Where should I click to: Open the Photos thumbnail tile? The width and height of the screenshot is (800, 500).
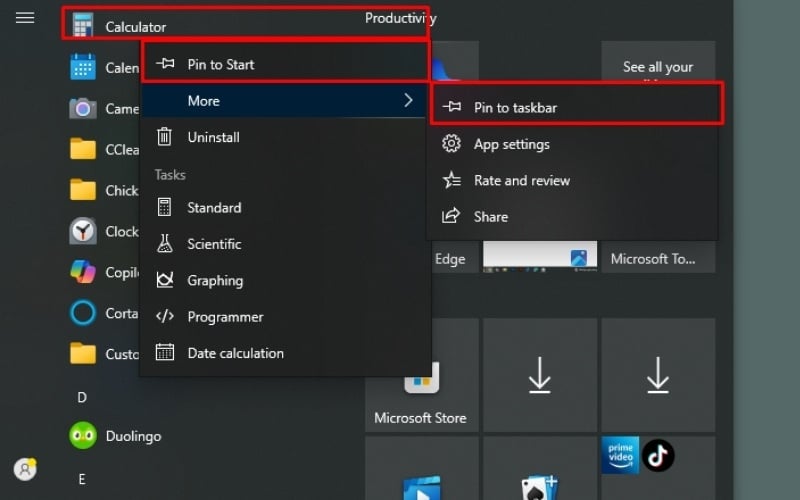pyautogui.click(x=540, y=257)
